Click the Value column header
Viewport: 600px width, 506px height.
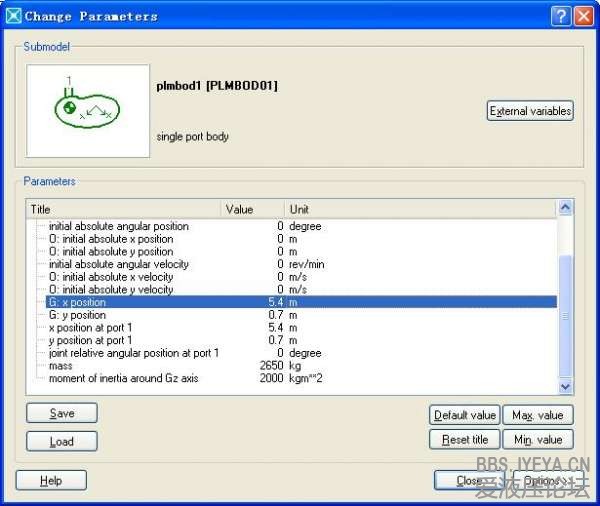[252, 209]
